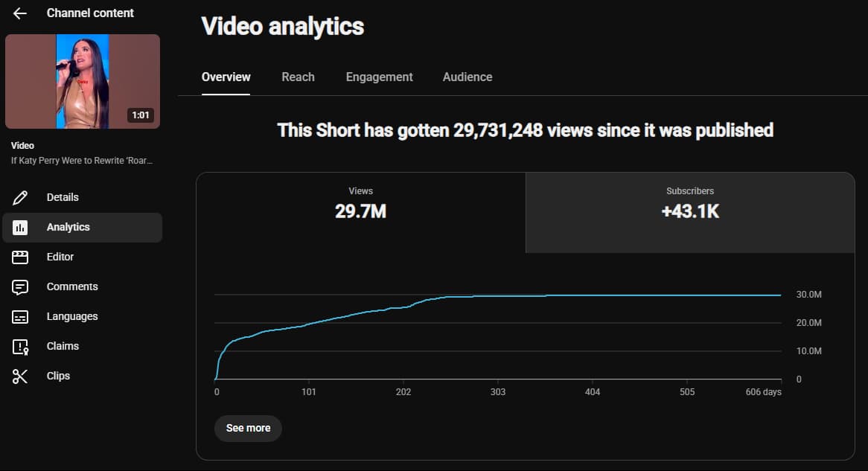
Task: Click the 29,731,248 views headline text
Action: coord(526,131)
